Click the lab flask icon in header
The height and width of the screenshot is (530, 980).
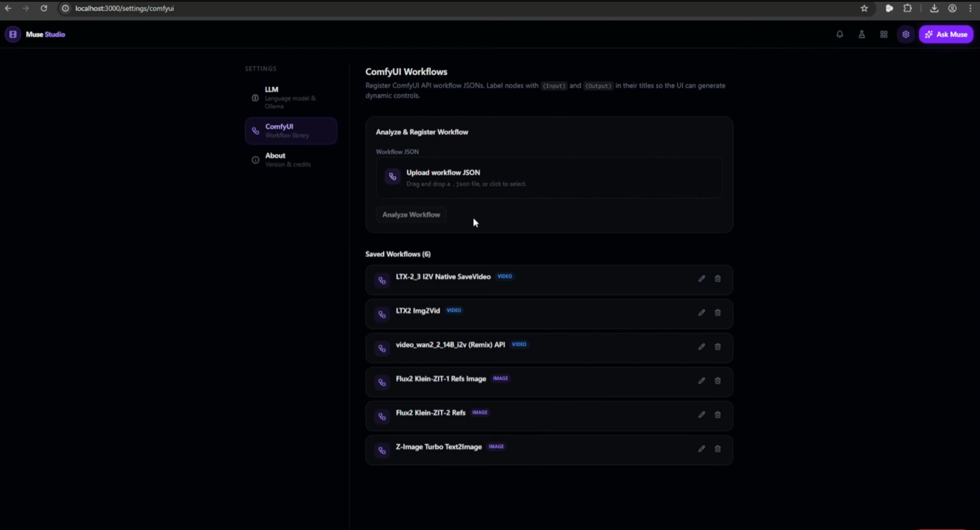click(862, 35)
